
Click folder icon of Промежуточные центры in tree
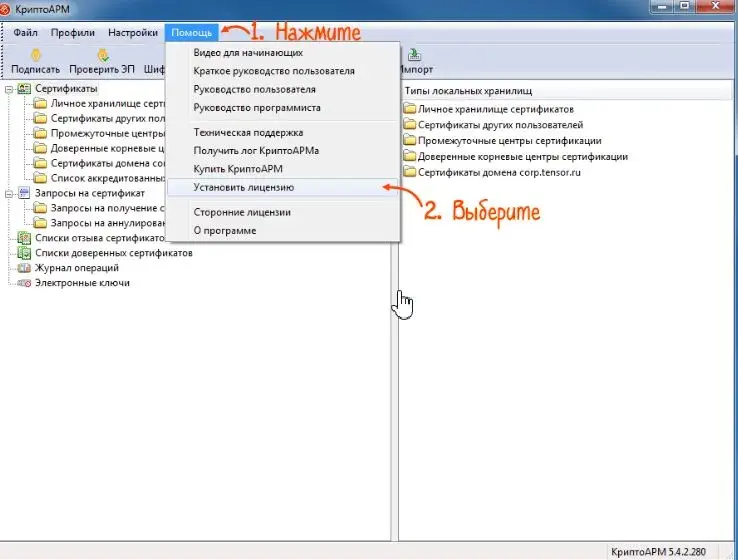tap(40, 133)
